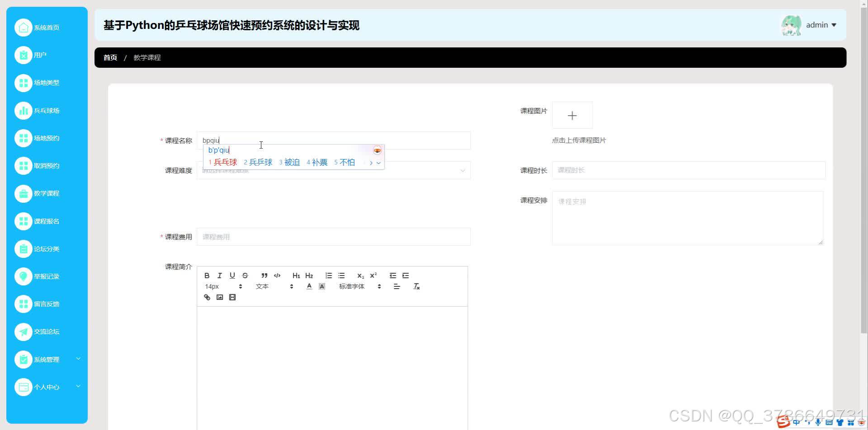The height and width of the screenshot is (430, 868).
Task: Apply subscript formatting in the editor
Action: tap(360, 275)
